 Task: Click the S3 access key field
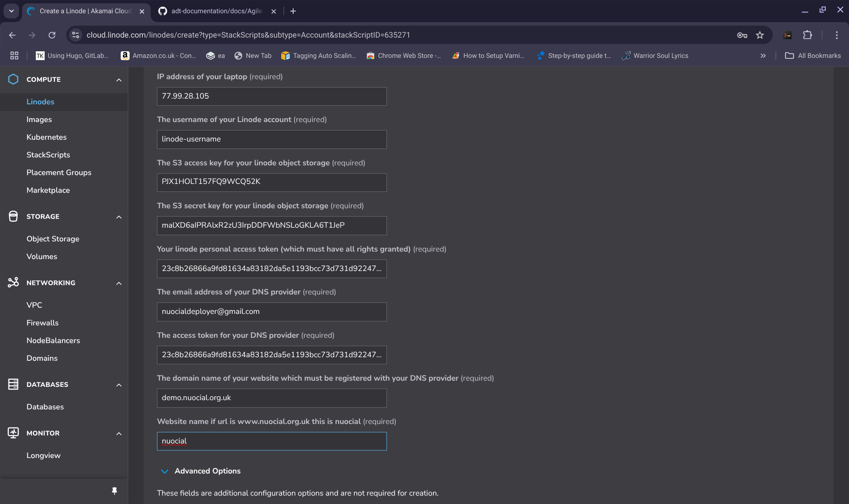[x=272, y=182]
